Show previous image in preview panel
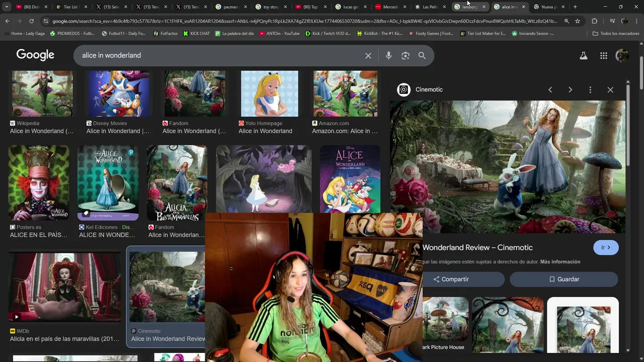 pos(550,89)
